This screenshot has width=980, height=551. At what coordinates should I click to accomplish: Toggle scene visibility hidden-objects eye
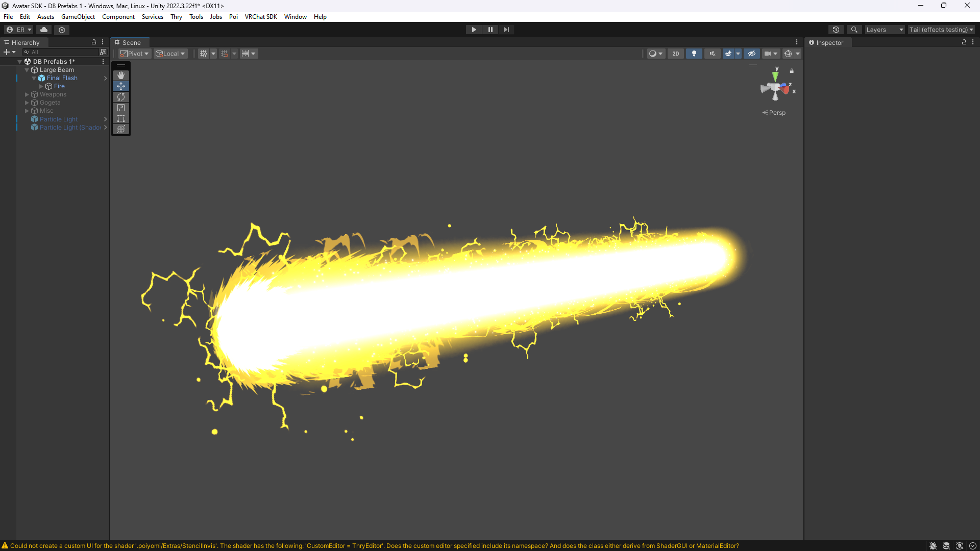point(751,54)
